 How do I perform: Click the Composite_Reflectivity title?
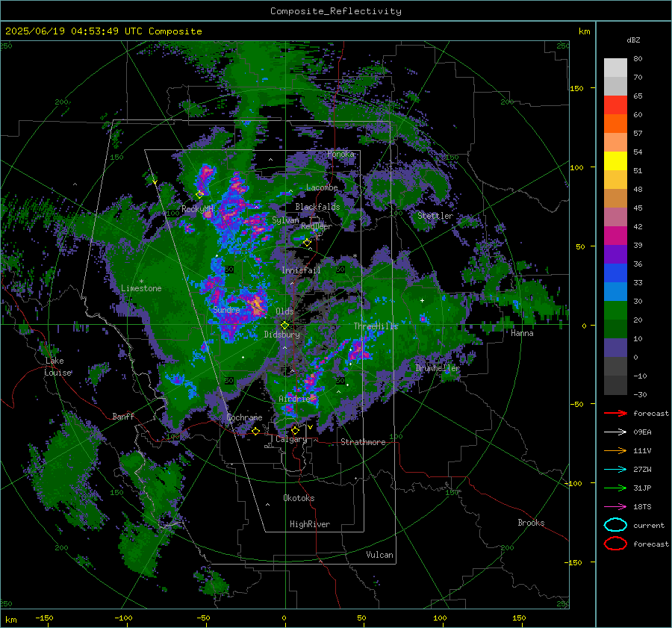point(336,11)
